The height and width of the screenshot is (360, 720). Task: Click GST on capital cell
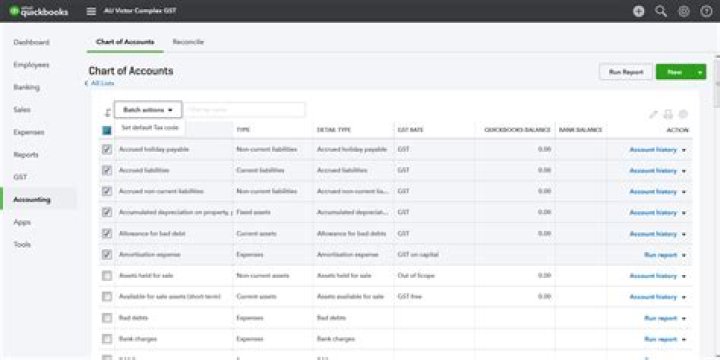click(418, 254)
